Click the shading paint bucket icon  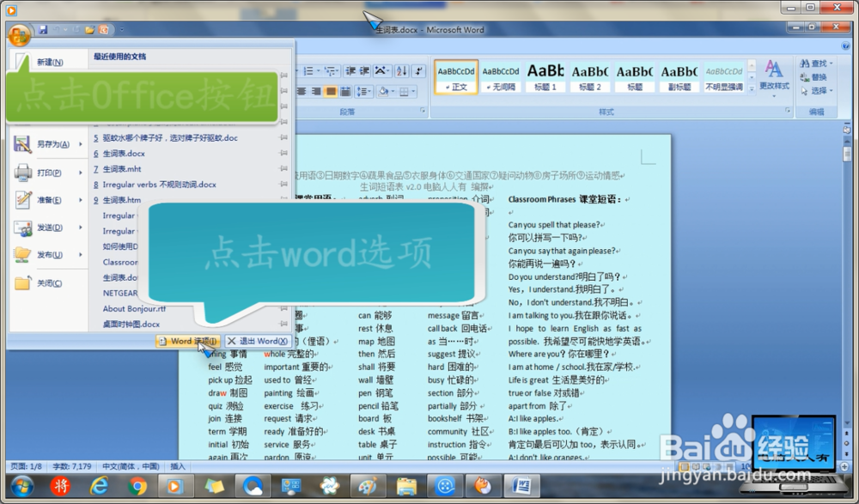click(385, 92)
